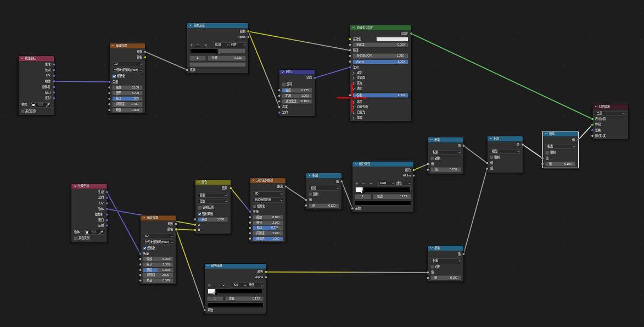Click Alpha 1.000 slider in Principled BSDF
This screenshot has height=327, width=644.
380,62
